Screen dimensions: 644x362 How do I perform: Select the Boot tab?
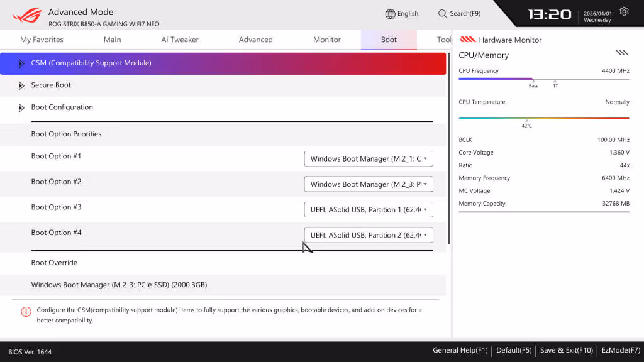(389, 40)
